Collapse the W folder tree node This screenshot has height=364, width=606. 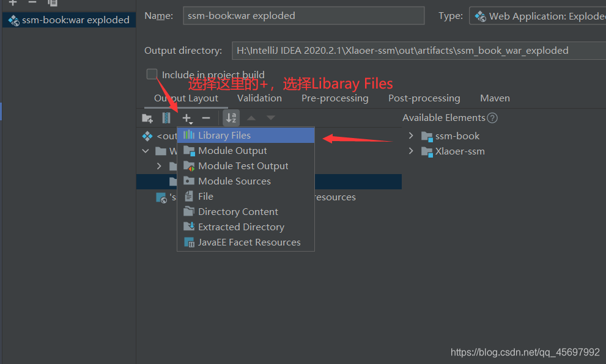[146, 151]
